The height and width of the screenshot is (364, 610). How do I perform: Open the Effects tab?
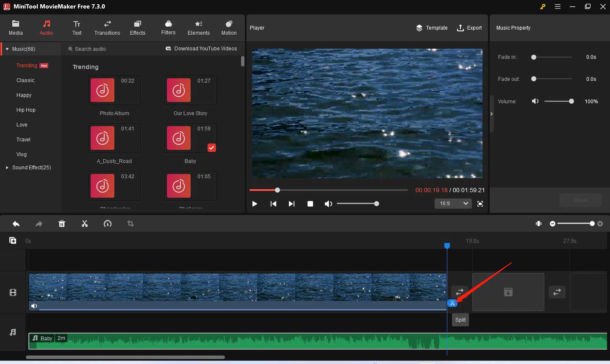[138, 28]
